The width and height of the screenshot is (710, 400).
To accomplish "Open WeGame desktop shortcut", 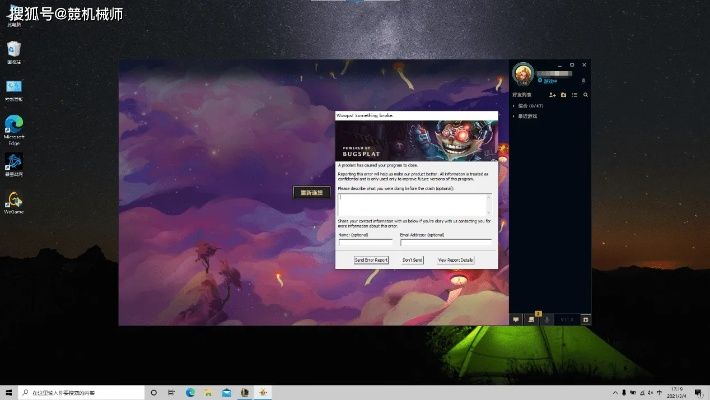I will coord(14,201).
